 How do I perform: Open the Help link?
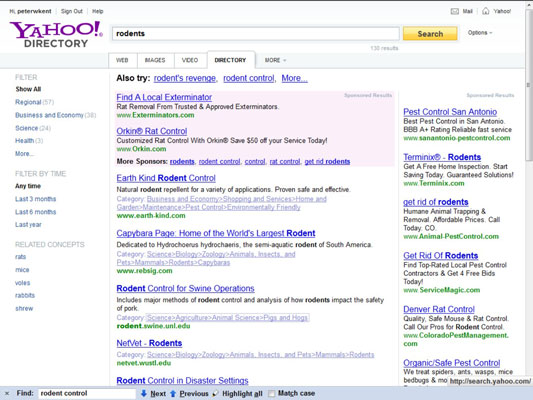pos(98,11)
